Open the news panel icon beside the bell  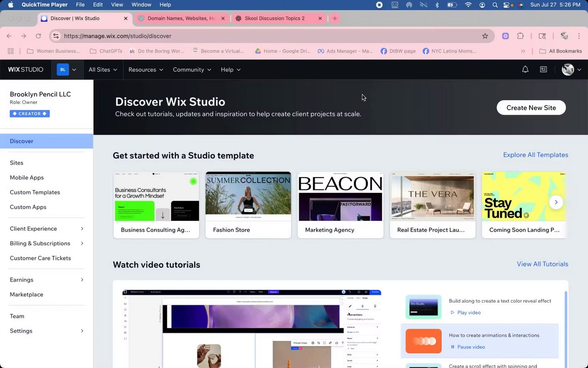[x=543, y=69]
